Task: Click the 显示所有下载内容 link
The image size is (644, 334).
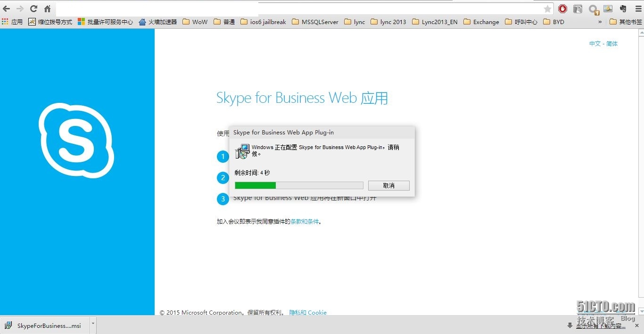Action: pos(601,326)
